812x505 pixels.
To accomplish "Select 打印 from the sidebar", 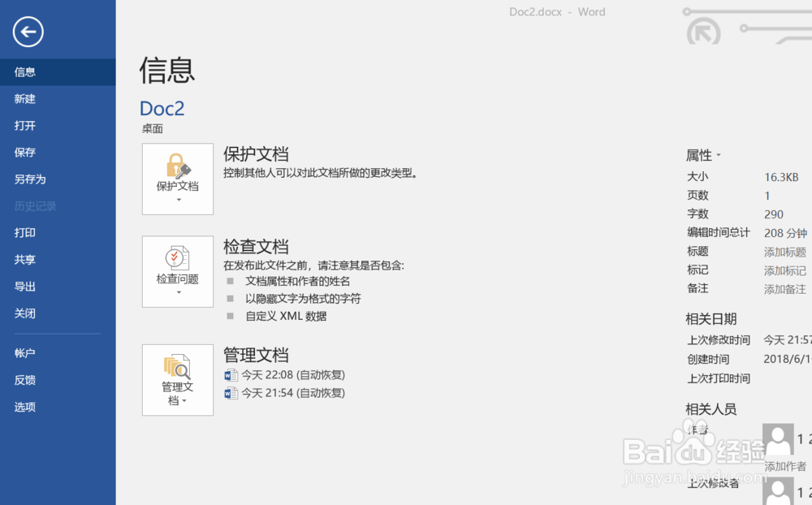I will tap(24, 232).
